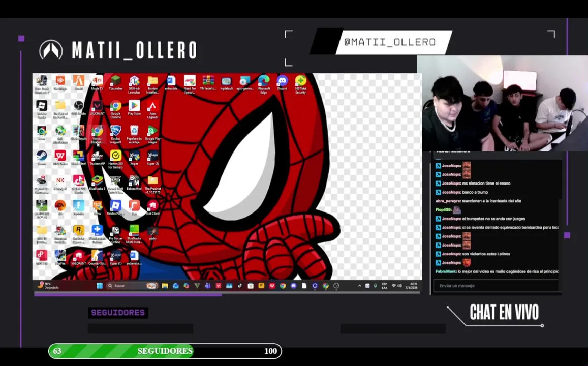Open the BakkesMod shortcut

pos(134,182)
